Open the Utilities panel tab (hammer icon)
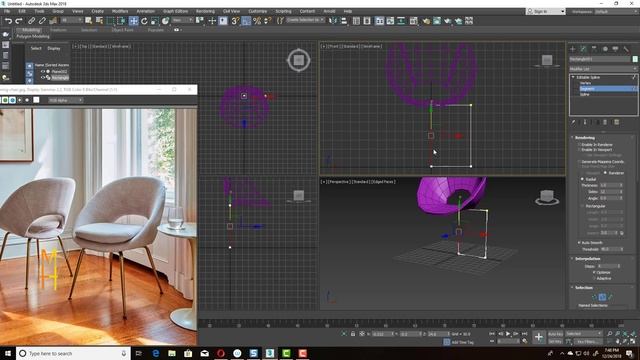This screenshot has width=640, height=360. click(626, 49)
